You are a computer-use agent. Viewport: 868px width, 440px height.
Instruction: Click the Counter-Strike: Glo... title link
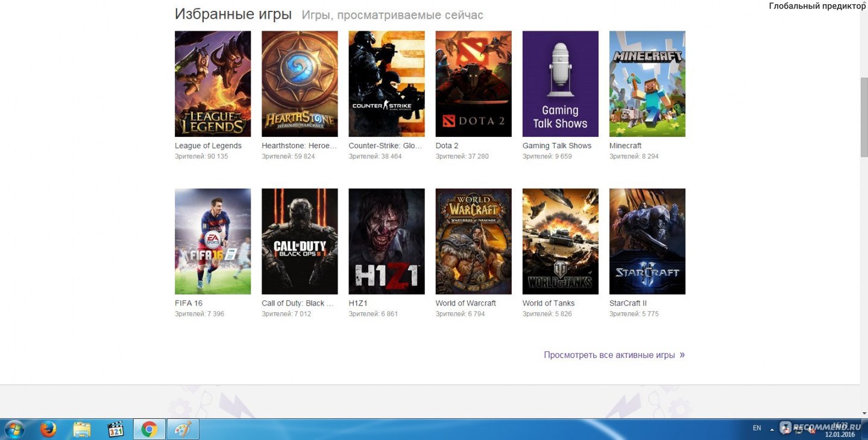(x=386, y=146)
